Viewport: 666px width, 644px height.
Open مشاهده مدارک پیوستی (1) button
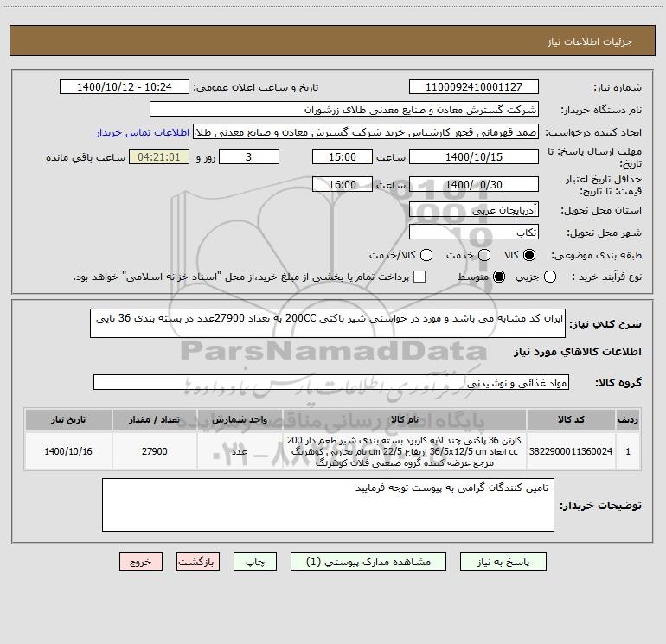pyautogui.click(x=368, y=562)
